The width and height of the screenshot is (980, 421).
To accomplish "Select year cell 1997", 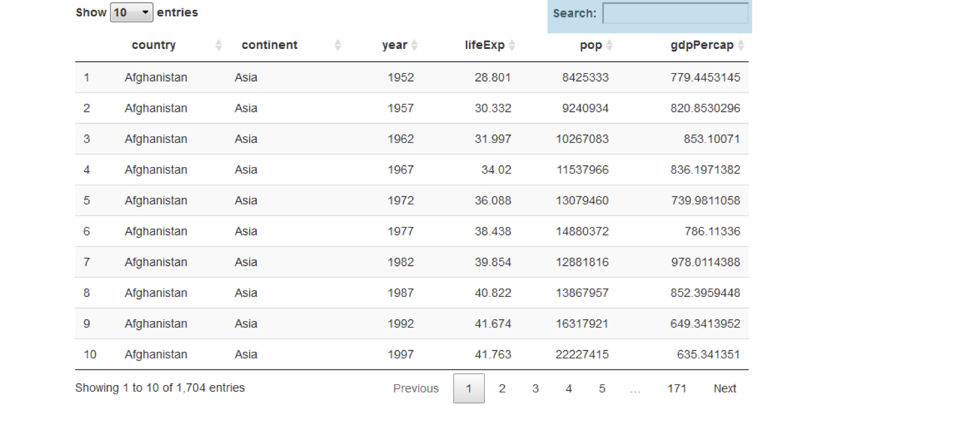I will click(400, 354).
